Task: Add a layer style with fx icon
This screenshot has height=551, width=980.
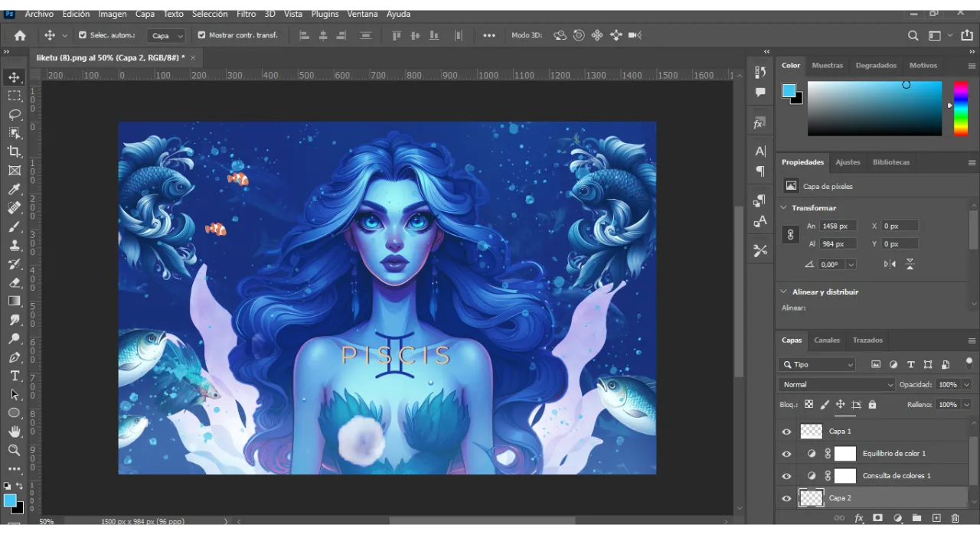Action: [859, 518]
